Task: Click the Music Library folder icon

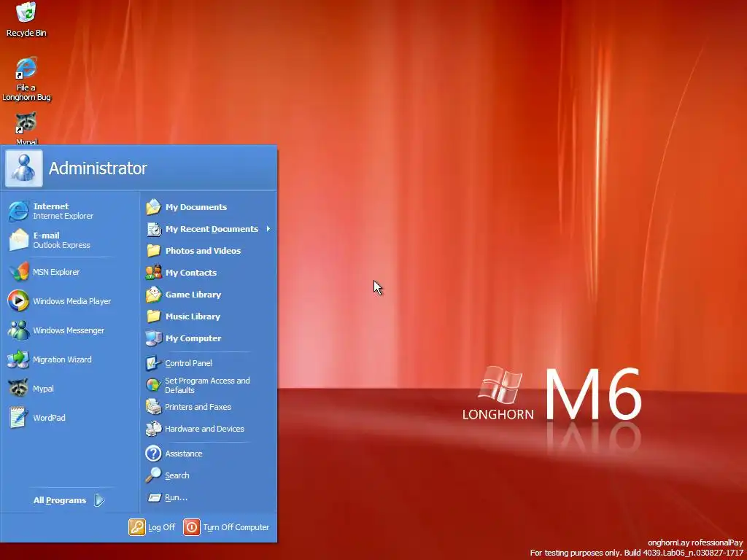Action: click(153, 316)
